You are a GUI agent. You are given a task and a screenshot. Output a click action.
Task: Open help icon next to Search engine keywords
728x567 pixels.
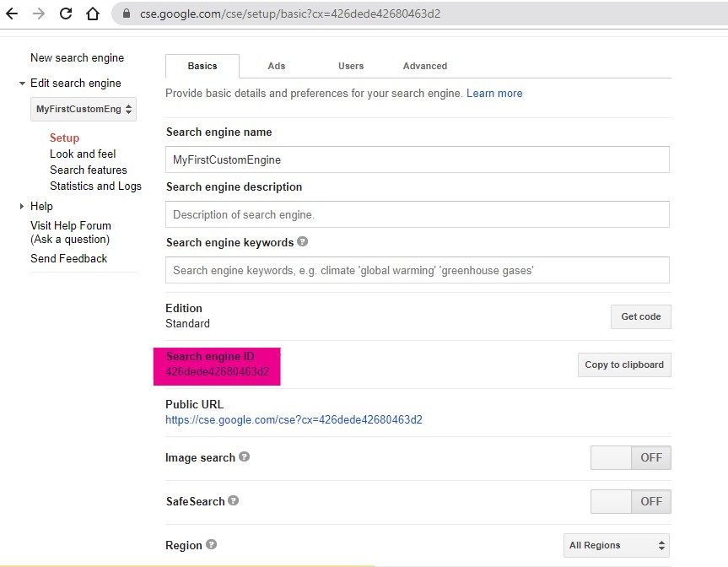tap(302, 242)
